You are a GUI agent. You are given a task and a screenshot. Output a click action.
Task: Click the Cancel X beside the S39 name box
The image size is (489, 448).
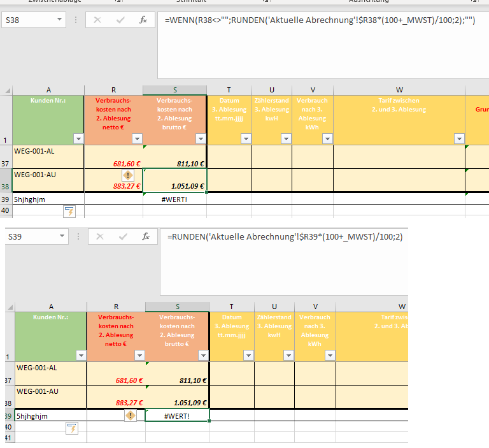pos(100,236)
